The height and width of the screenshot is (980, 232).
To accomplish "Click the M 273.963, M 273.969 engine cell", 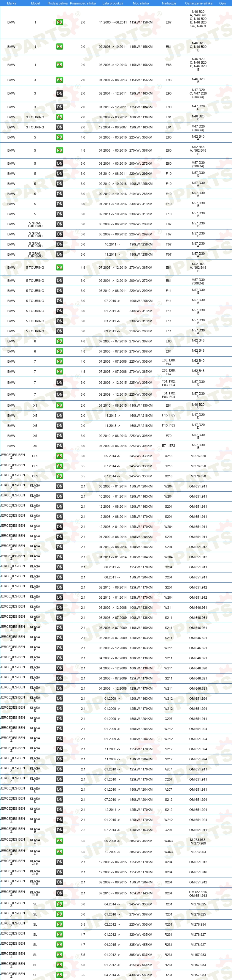I will tap(198, 841).
